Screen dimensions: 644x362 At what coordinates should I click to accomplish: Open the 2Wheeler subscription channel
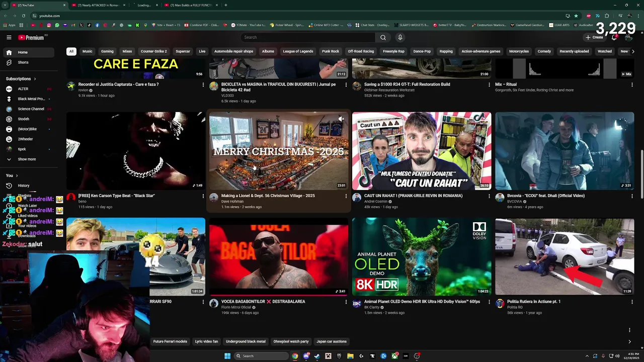[x=29, y=139]
